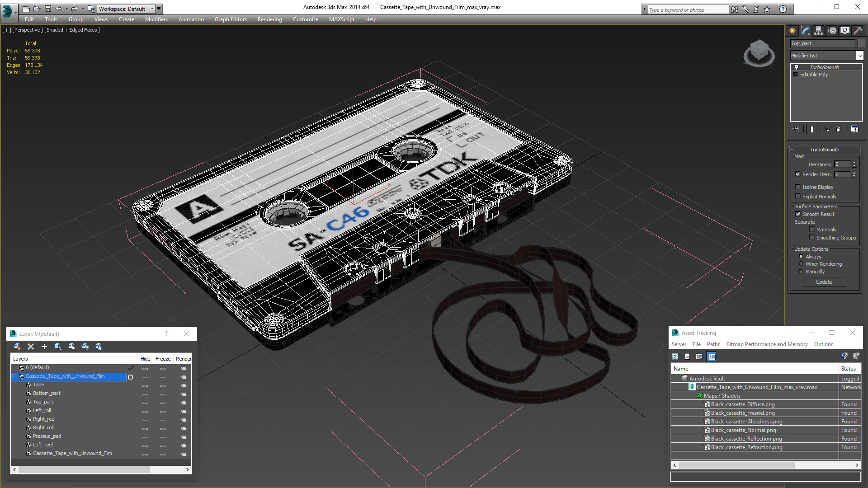Enable Separate by Materials checkbox
The height and width of the screenshot is (488, 868).
(812, 230)
